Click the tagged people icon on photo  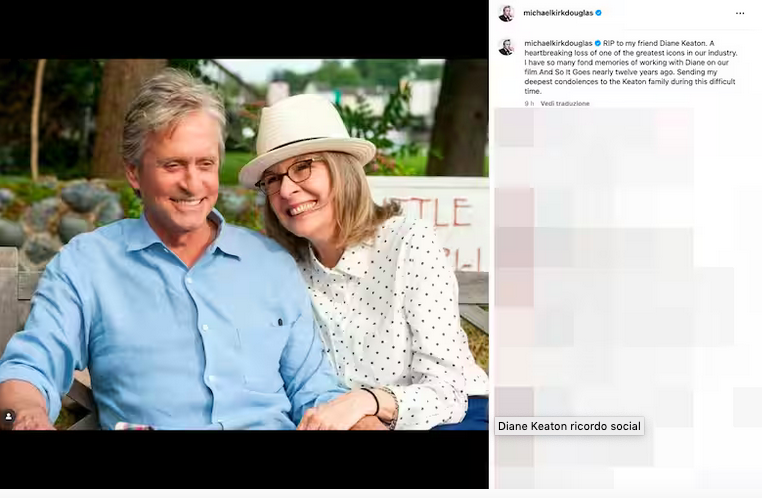[9, 416]
